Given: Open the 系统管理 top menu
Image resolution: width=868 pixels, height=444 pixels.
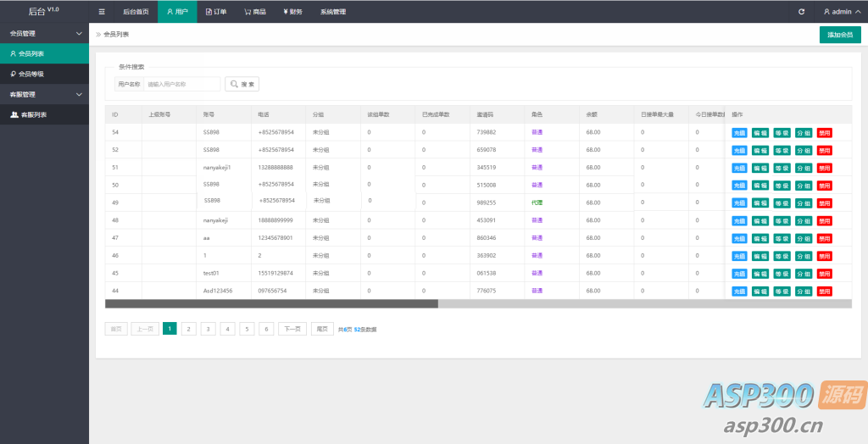Looking at the screenshot, I should pyautogui.click(x=332, y=12).
